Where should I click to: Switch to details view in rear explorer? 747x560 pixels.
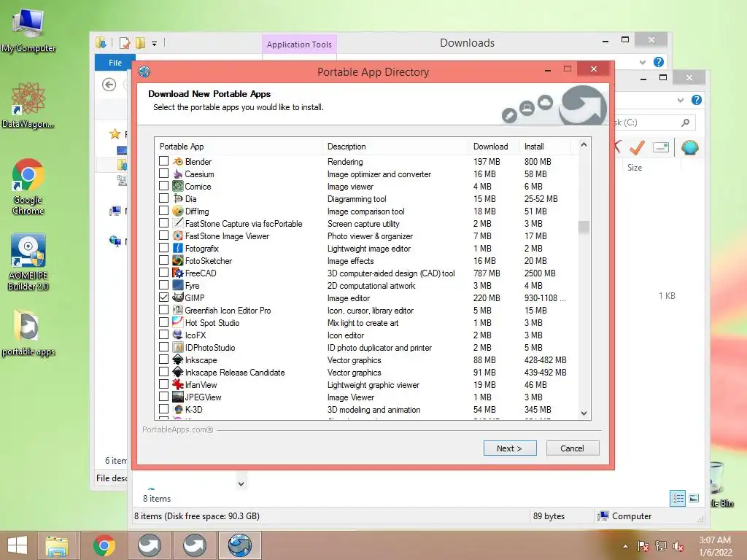[678, 499]
